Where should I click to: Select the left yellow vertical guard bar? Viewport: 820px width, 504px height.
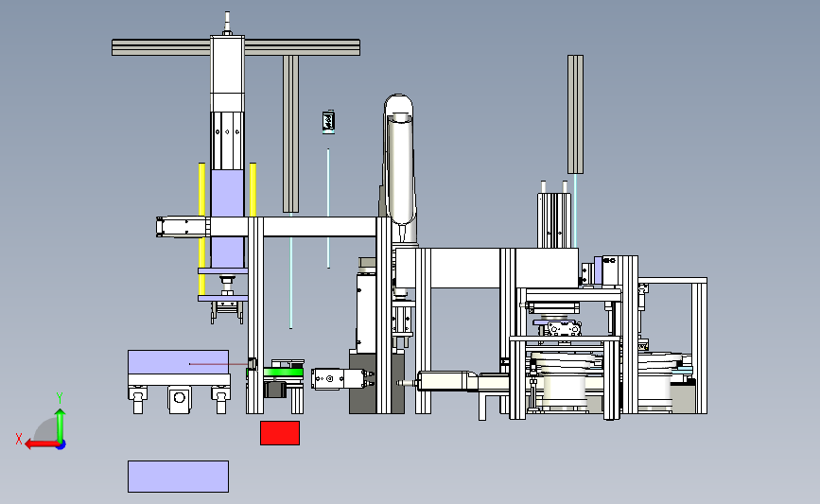201,229
